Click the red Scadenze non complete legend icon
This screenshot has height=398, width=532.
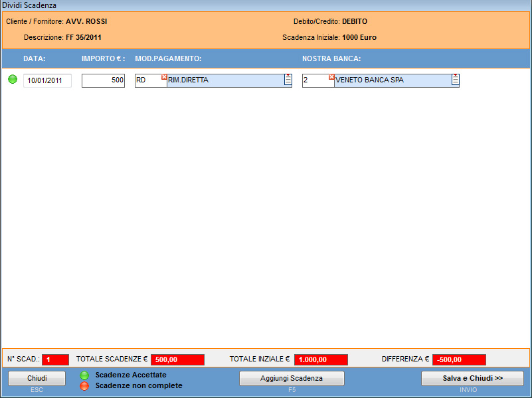(84, 385)
